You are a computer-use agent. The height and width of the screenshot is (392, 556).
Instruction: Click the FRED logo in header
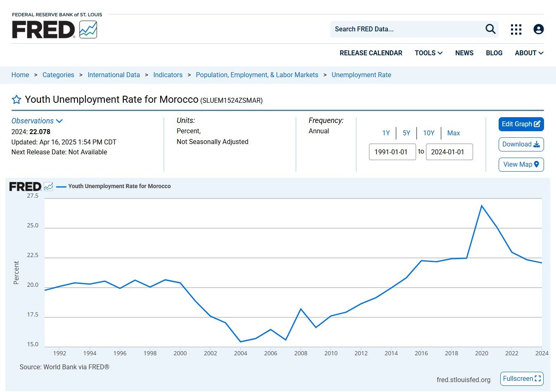pyautogui.click(x=54, y=30)
